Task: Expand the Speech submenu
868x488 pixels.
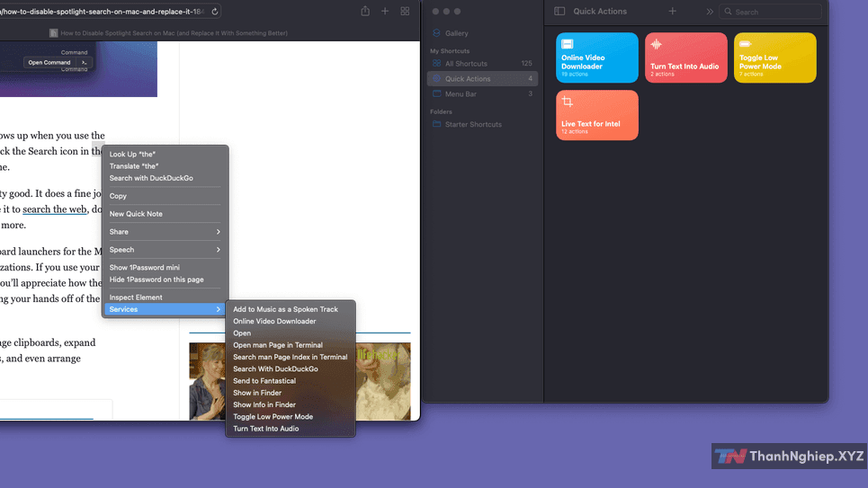Action: click(166, 250)
